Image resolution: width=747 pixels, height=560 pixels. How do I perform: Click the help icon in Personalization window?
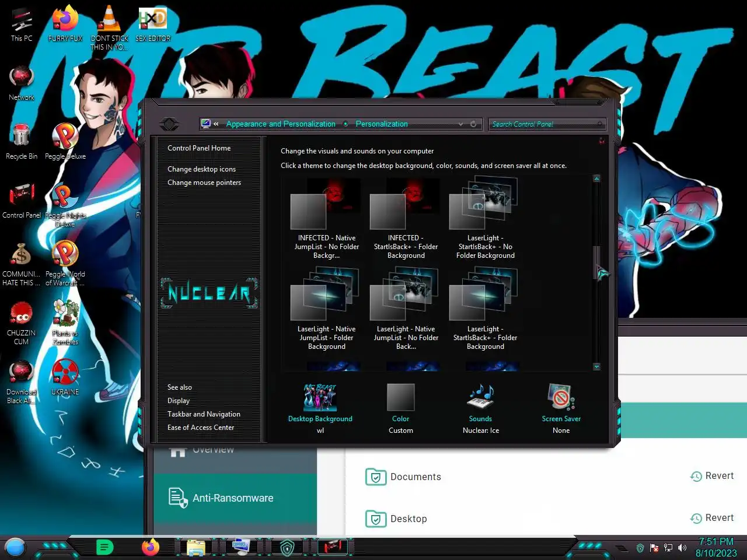click(602, 141)
